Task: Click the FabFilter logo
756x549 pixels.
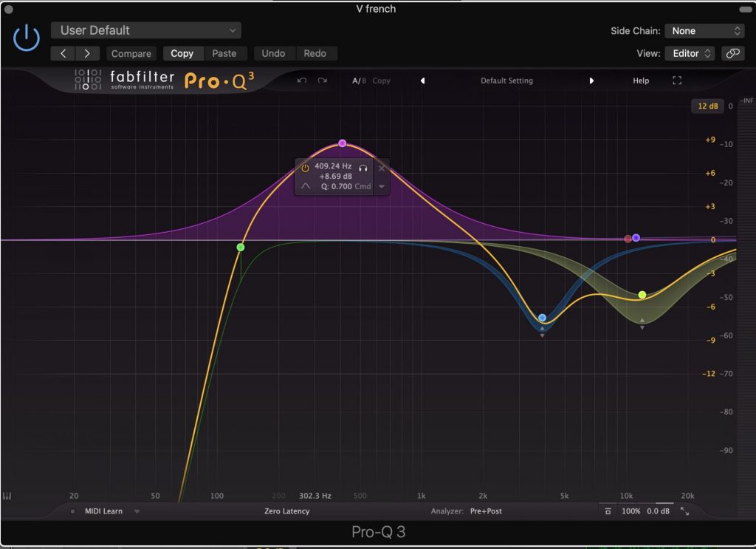Action: 124,80
